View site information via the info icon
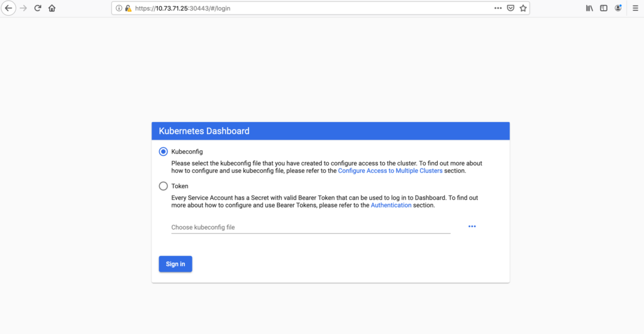The height and width of the screenshot is (334, 644). (119, 8)
